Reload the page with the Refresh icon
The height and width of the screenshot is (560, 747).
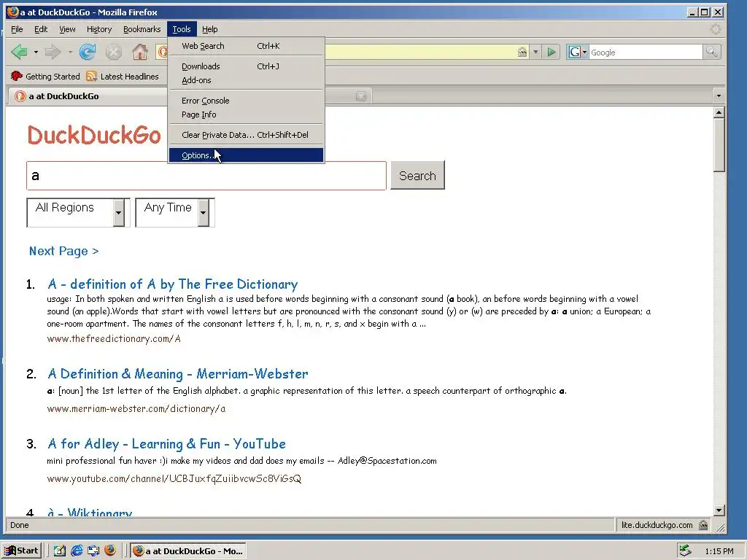(x=88, y=52)
